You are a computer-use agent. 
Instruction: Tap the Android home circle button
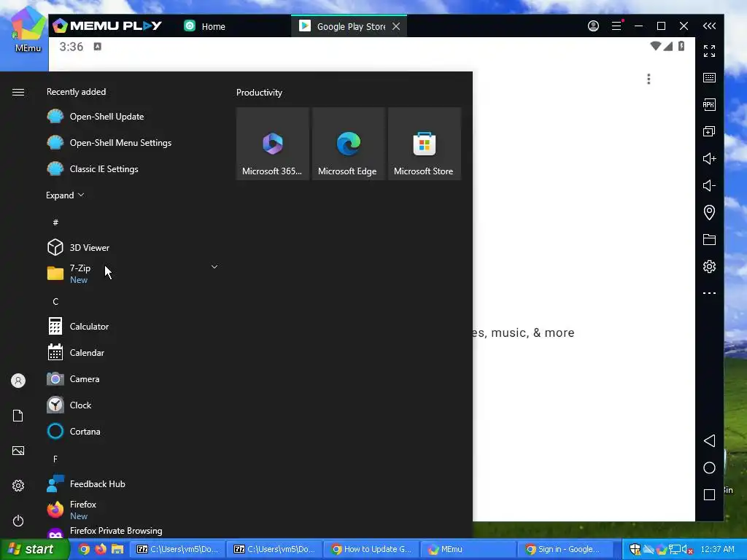[x=709, y=467]
